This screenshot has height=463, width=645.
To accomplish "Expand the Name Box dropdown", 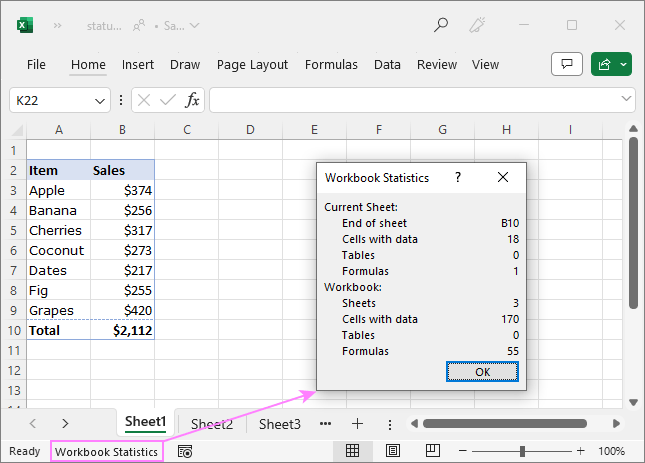I will [100, 100].
